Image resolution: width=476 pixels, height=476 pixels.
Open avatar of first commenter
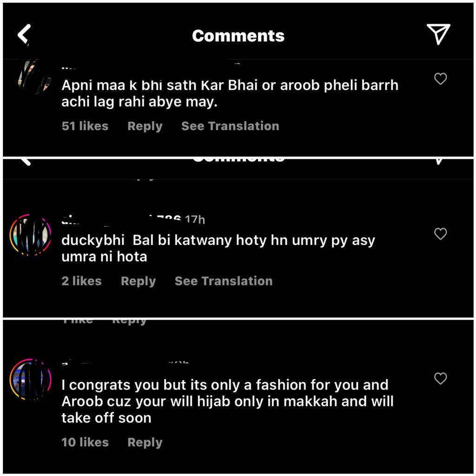point(33,75)
